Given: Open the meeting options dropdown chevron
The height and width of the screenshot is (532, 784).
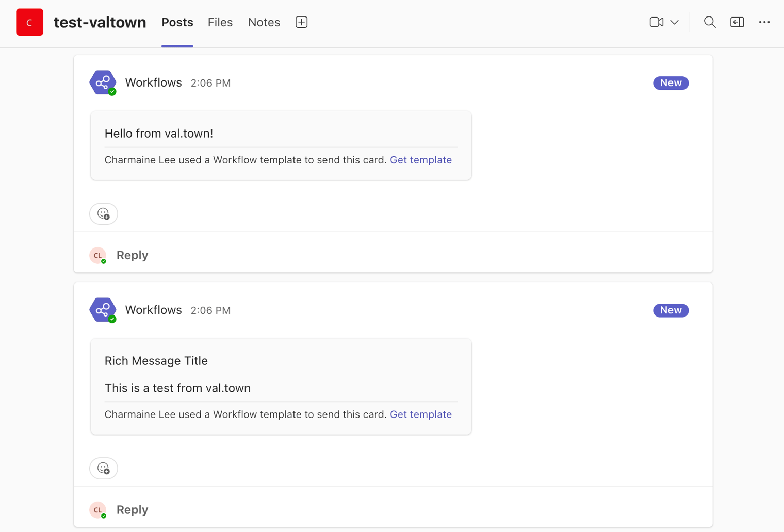Looking at the screenshot, I should [x=675, y=22].
